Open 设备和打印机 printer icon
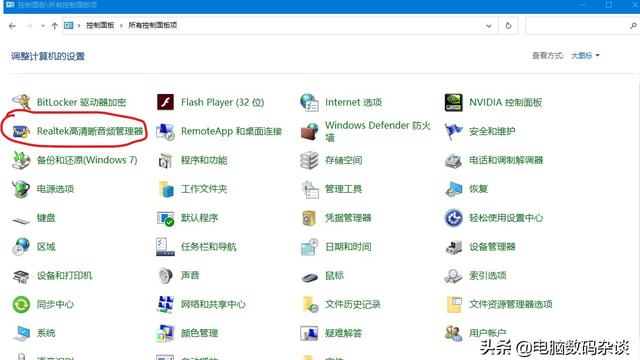 21,276
